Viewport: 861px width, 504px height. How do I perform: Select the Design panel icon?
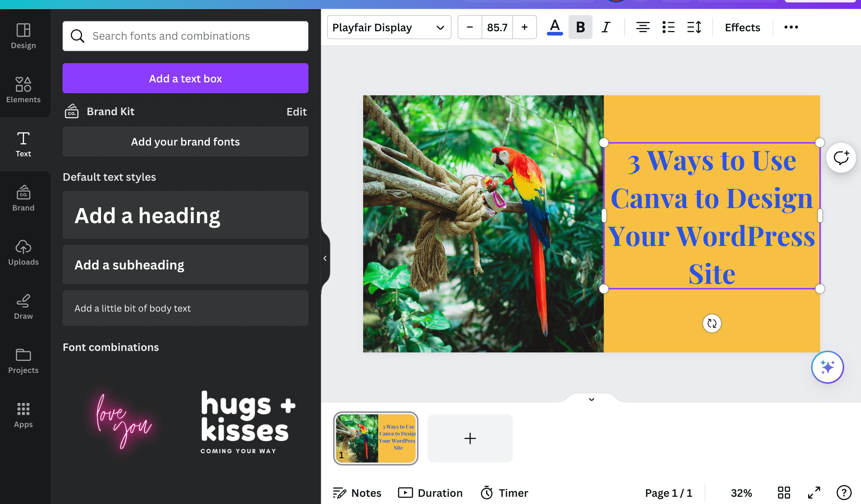coord(23,35)
